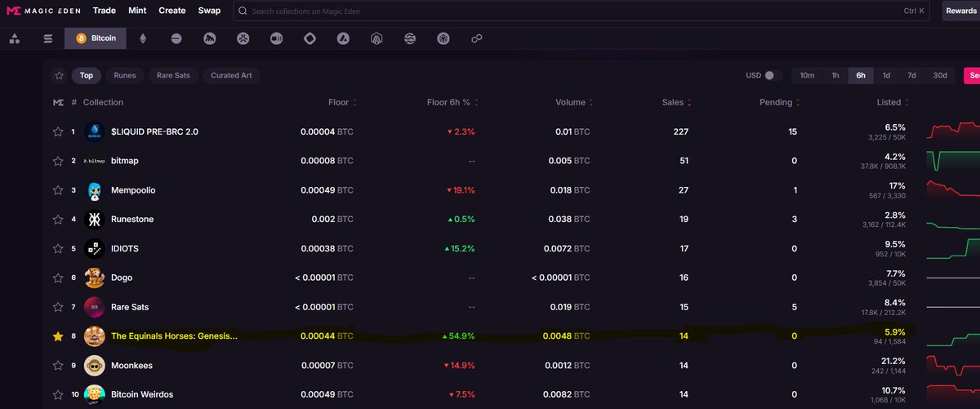980x409 pixels.
Task: Sort by Pending column
Action: click(x=779, y=102)
